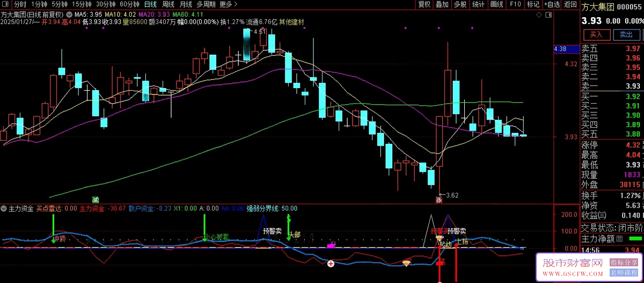Viewport: 644px width, 283px height.
Task: Click the 方大集团 stock name header
Action: 598,7
